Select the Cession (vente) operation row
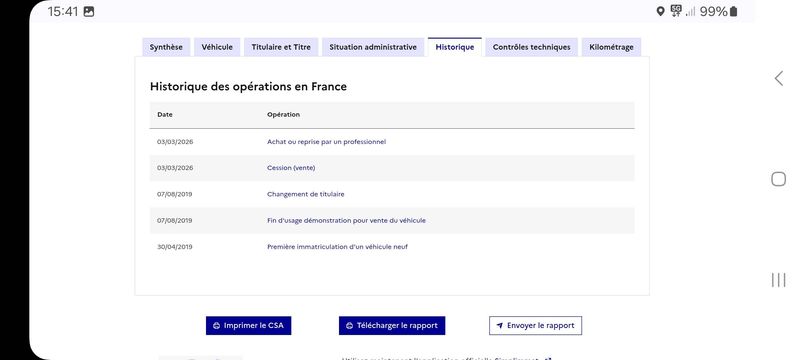The height and width of the screenshot is (360, 800). tap(392, 168)
